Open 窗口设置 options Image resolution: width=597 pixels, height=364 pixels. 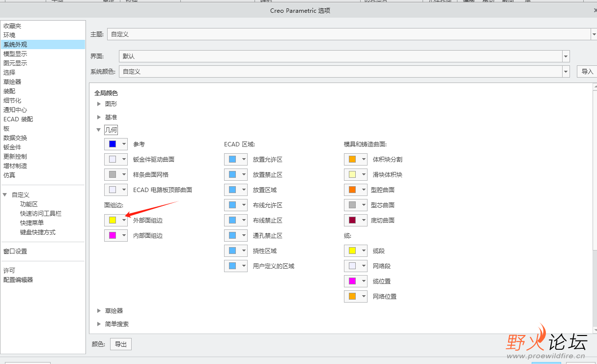[15, 252]
